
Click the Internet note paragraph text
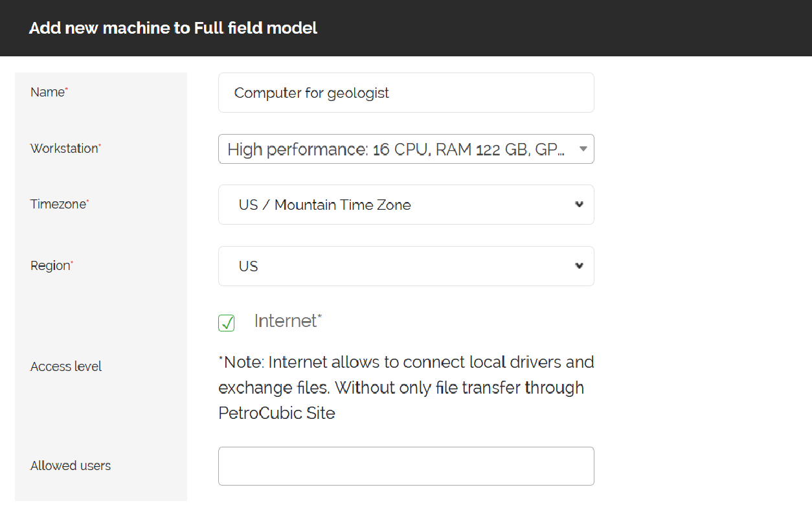(x=406, y=387)
